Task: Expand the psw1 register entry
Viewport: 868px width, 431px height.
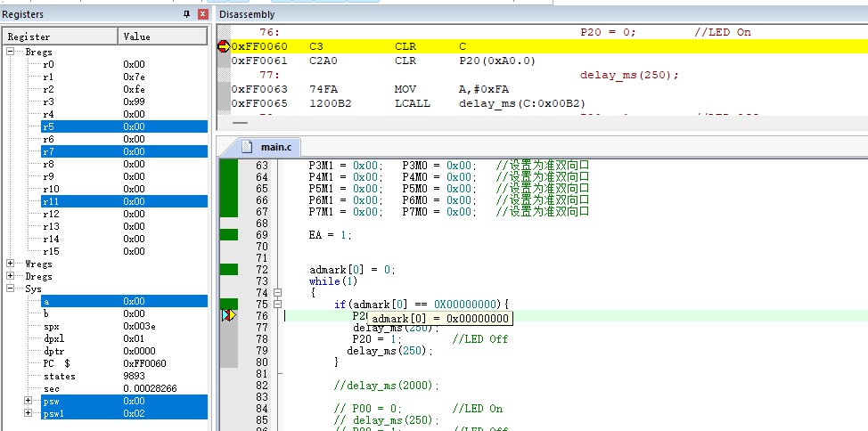Action: pos(29,412)
